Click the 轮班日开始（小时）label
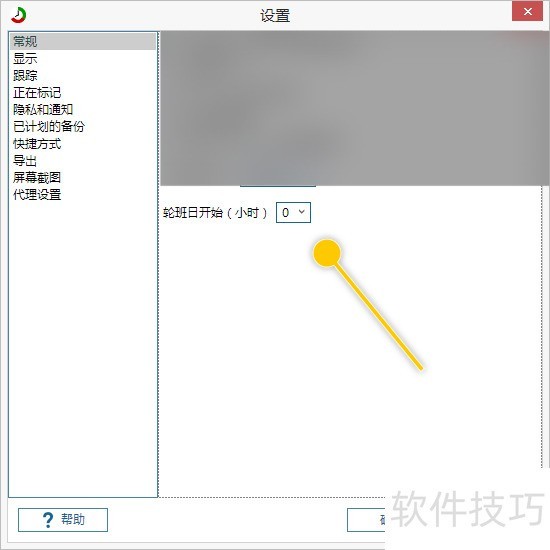The height and width of the screenshot is (550, 550). pyautogui.click(x=215, y=213)
